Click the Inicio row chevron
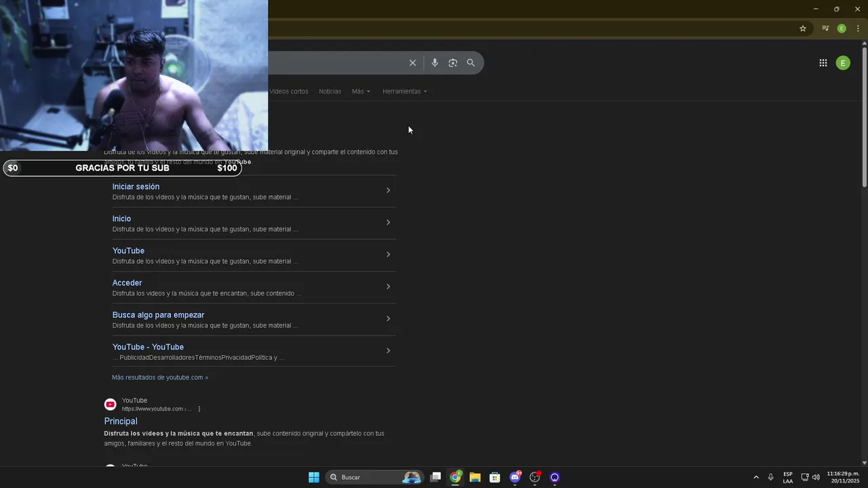Viewport: 868px width, 488px height. point(388,222)
